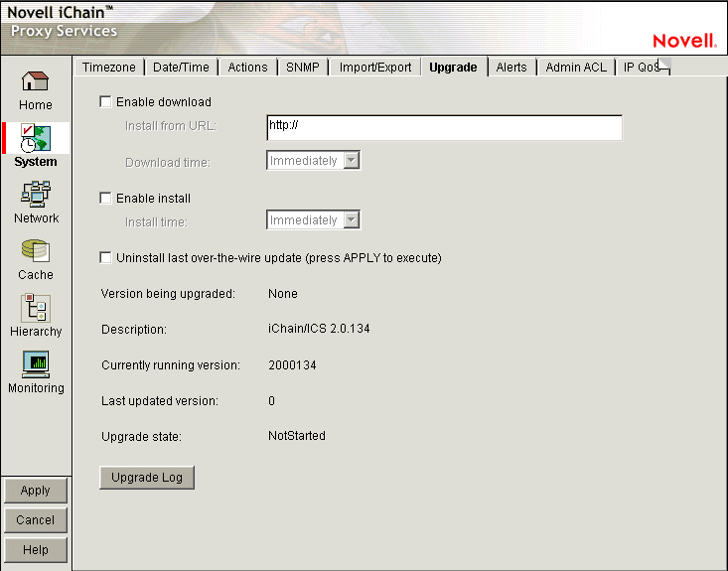This screenshot has width=728, height=571.
Task: Toggle Uninstall last over-the-wire update checkbox
Action: [106, 257]
